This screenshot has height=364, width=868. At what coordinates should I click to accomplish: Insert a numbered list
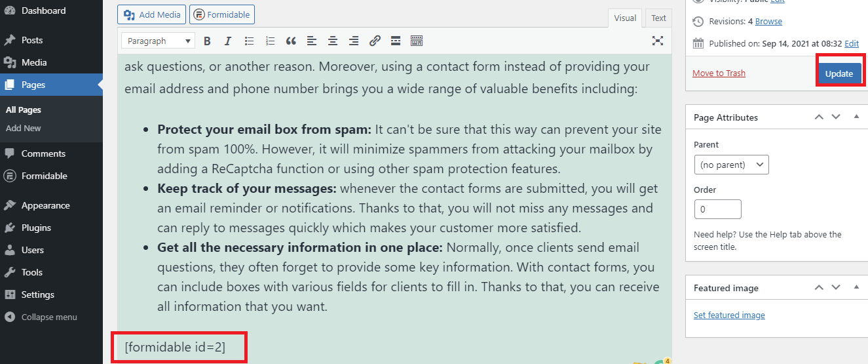(270, 41)
